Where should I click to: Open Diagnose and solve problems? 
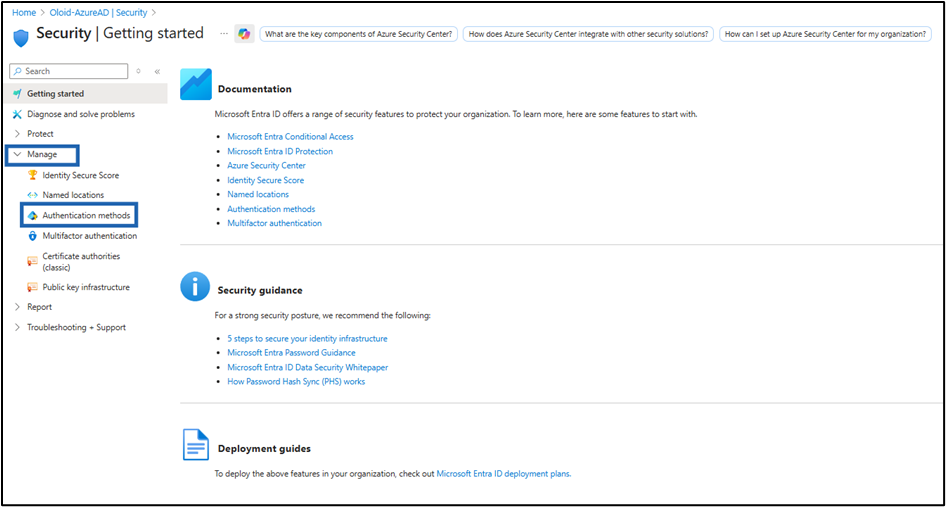(81, 114)
